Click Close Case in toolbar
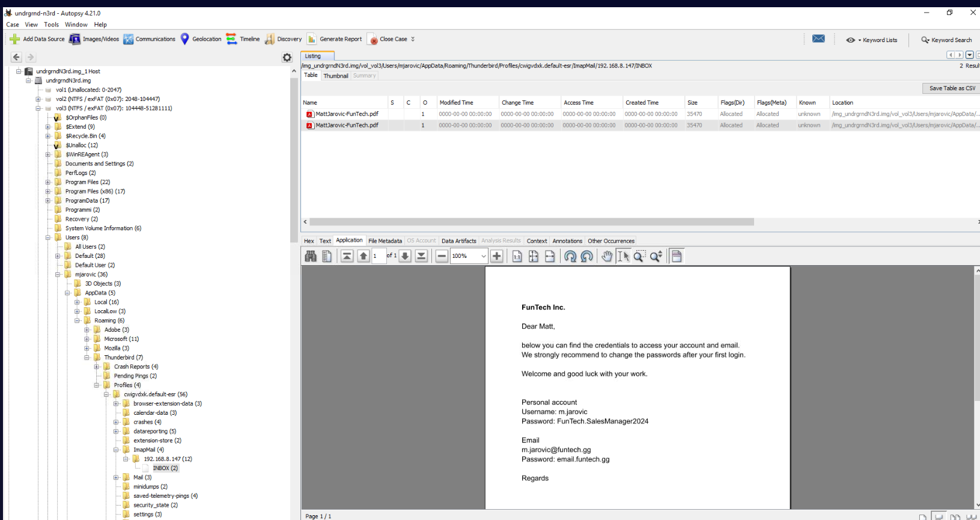This screenshot has width=980, height=520. pyautogui.click(x=388, y=39)
